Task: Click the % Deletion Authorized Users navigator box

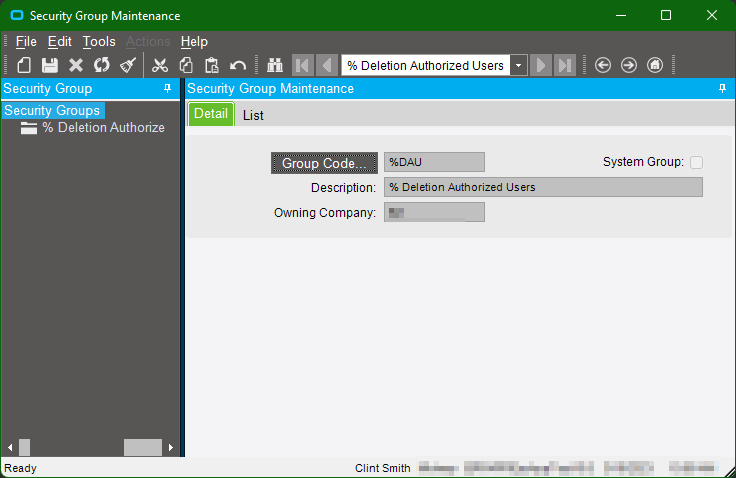Action: (426, 65)
